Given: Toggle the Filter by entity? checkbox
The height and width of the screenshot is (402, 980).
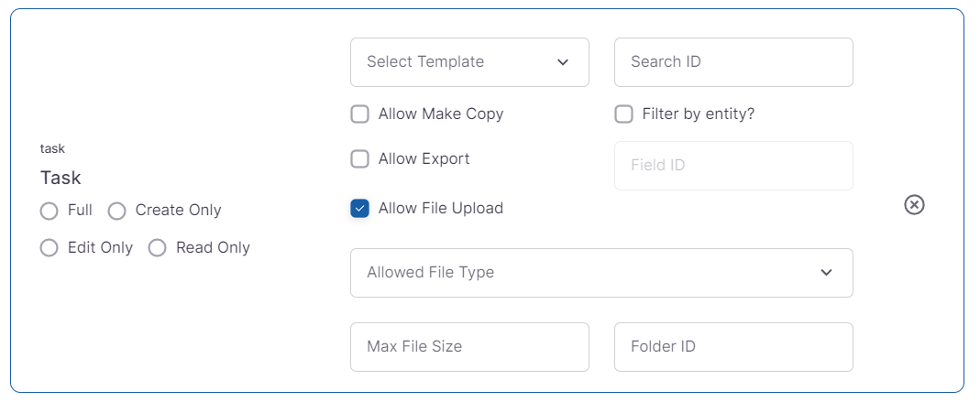Looking at the screenshot, I should pos(623,114).
